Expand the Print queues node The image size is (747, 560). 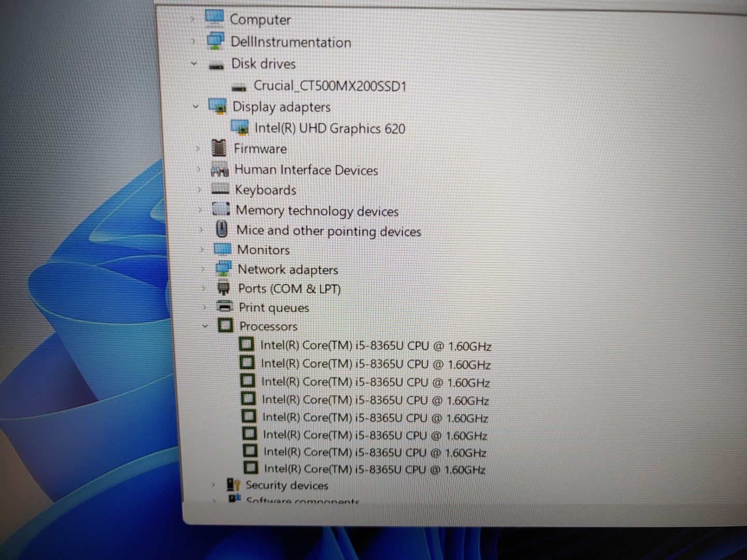coord(205,307)
